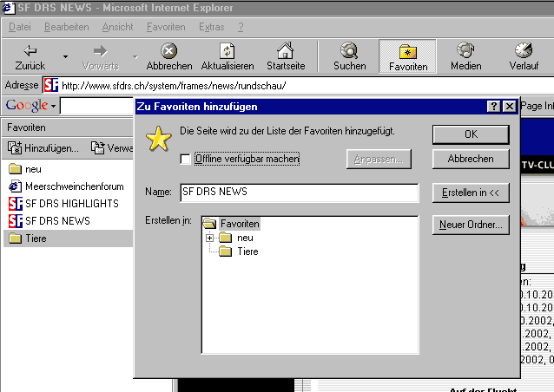Image resolution: width=554 pixels, height=392 pixels.
Task: Open the Zurück dropdown arrow
Action: 65,57
